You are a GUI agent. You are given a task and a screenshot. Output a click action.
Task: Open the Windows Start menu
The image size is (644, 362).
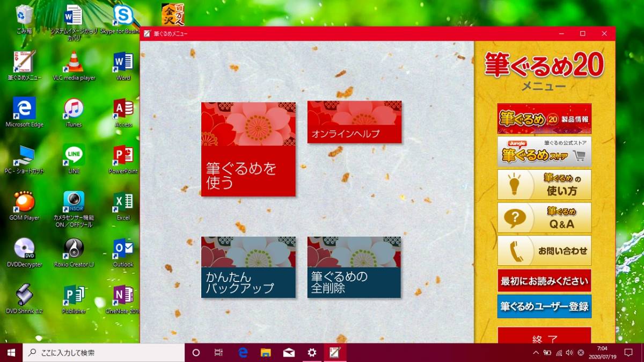coord(10,352)
